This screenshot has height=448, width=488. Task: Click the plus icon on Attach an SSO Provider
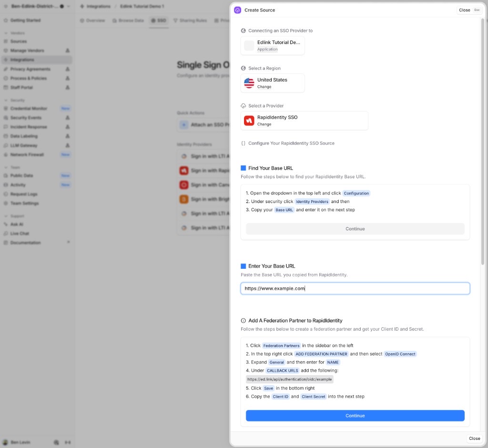(x=184, y=125)
